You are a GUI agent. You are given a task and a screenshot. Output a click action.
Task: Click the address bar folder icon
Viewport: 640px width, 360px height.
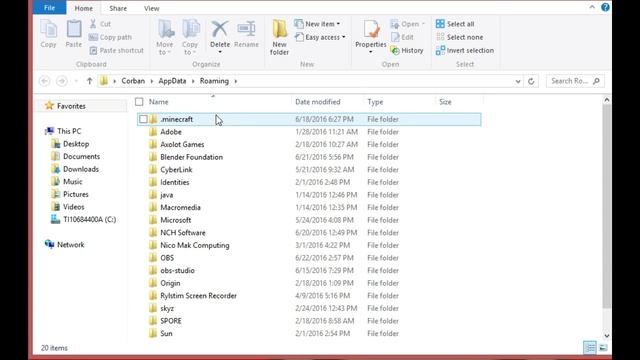(104, 81)
